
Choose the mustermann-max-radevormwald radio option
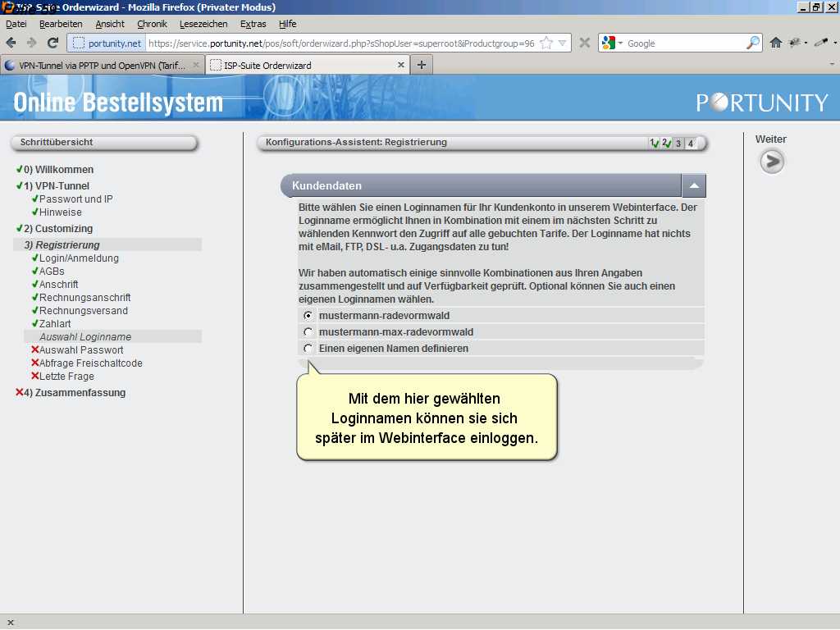(x=308, y=332)
